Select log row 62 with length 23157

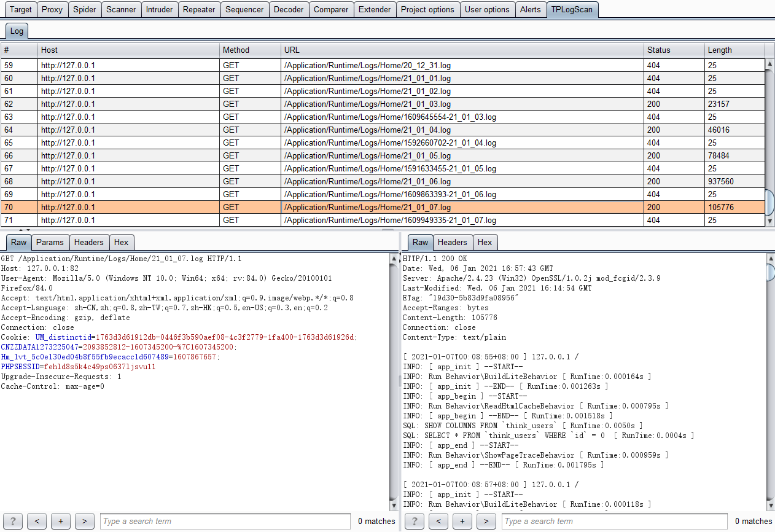point(383,104)
